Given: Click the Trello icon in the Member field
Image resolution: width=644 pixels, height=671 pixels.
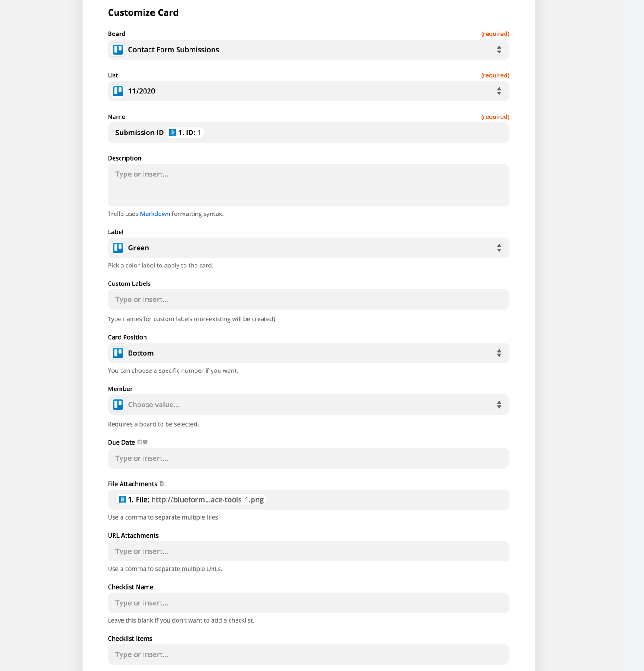Looking at the screenshot, I should point(118,405).
